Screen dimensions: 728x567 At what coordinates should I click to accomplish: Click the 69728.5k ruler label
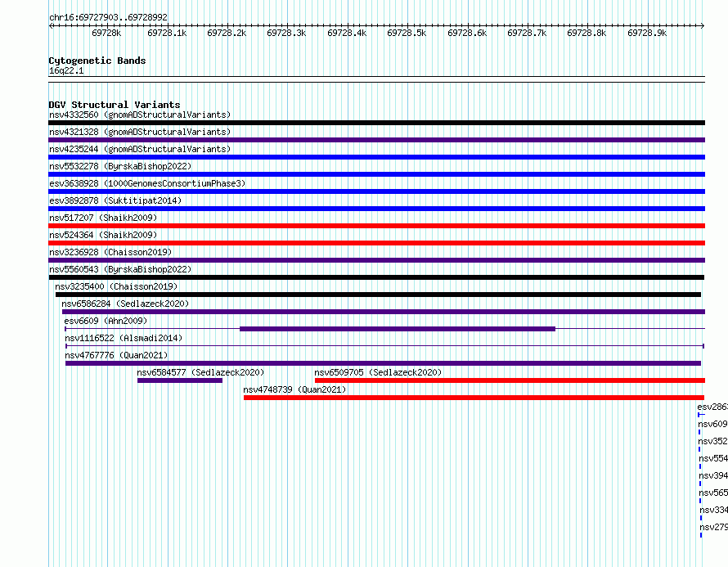(x=407, y=33)
